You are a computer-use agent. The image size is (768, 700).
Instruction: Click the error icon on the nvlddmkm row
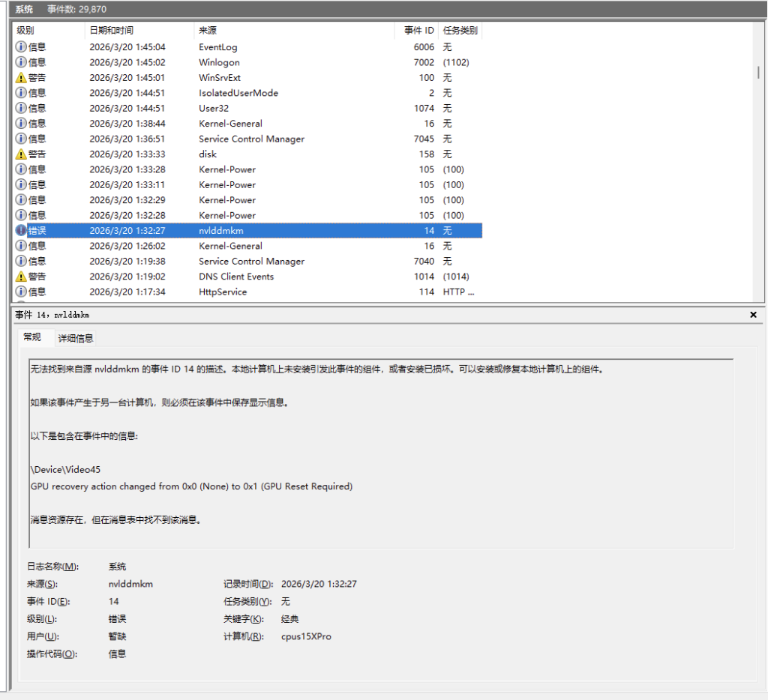pos(21,231)
